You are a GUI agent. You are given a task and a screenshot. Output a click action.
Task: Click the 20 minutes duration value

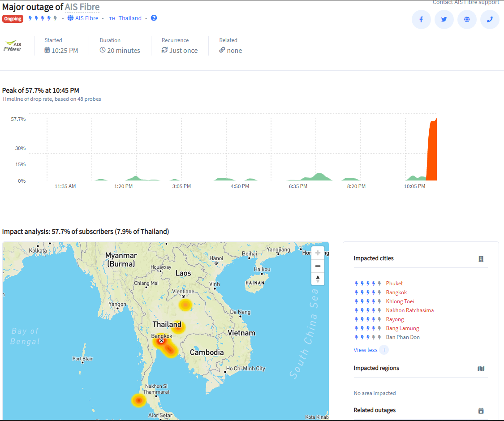124,51
